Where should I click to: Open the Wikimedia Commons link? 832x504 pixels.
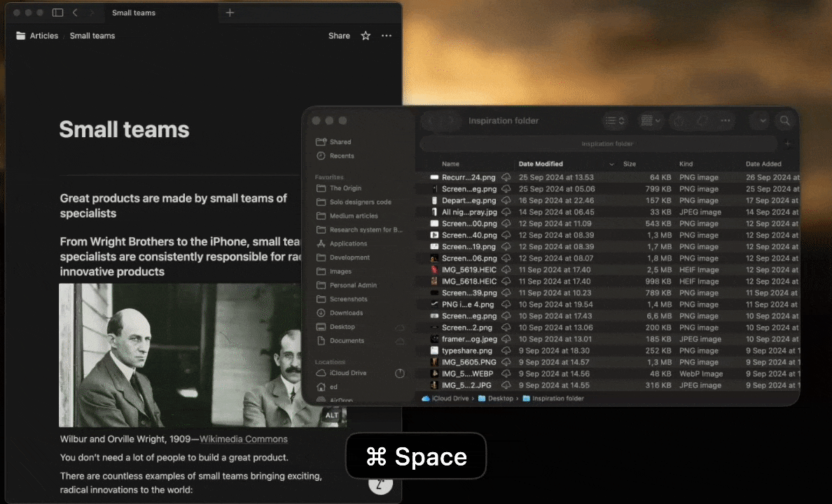click(244, 440)
